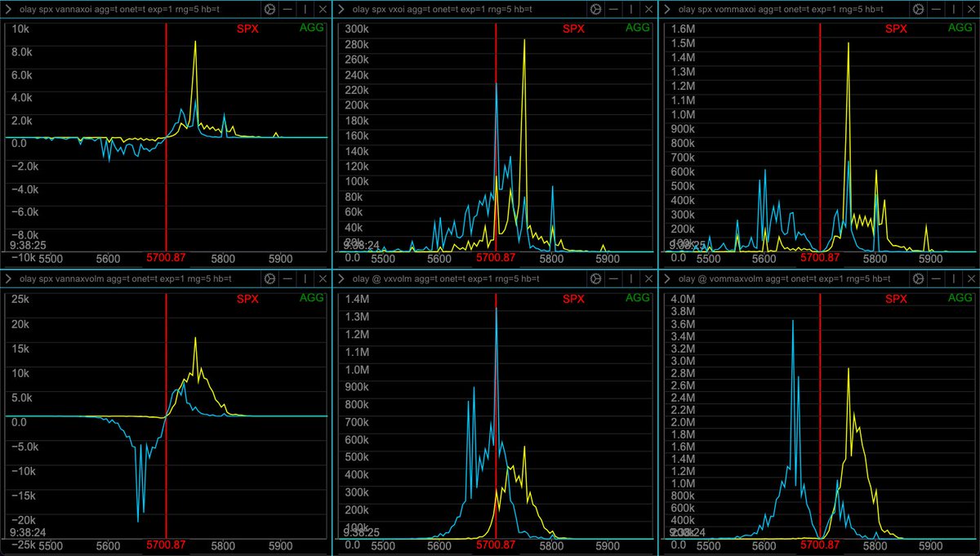The height and width of the screenshot is (556, 980).
Task: Select the 5700.87 price marker in vannaxvolm chart
Action: (x=166, y=545)
